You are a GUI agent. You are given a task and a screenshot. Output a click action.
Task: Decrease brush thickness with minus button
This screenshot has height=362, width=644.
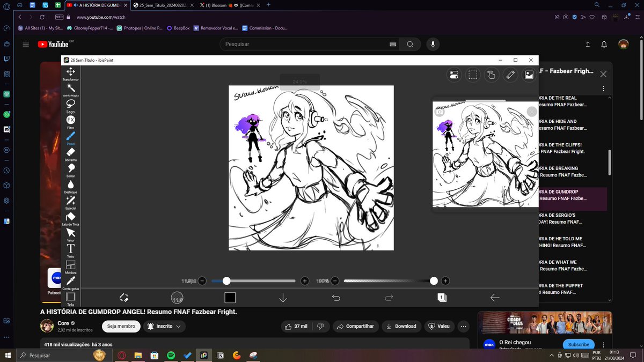tap(202, 281)
